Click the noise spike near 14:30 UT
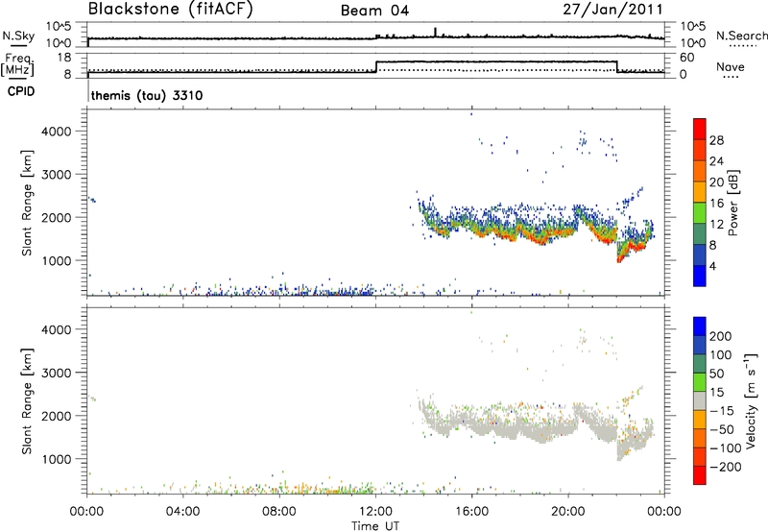The image size is (768, 532). 435,32
